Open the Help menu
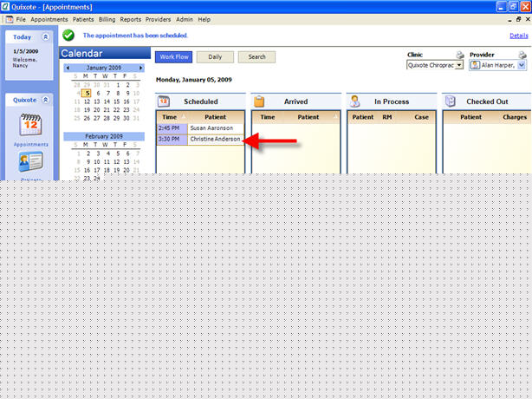 [x=204, y=19]
